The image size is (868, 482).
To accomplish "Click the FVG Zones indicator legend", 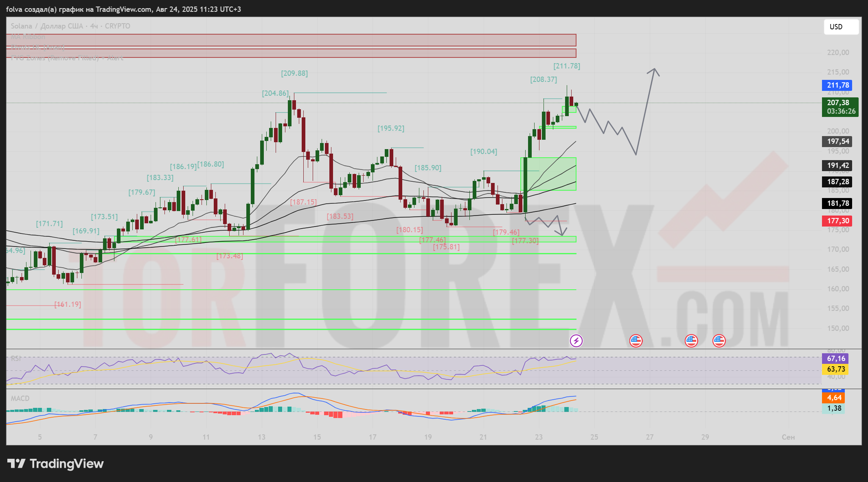I will (67, 58).
